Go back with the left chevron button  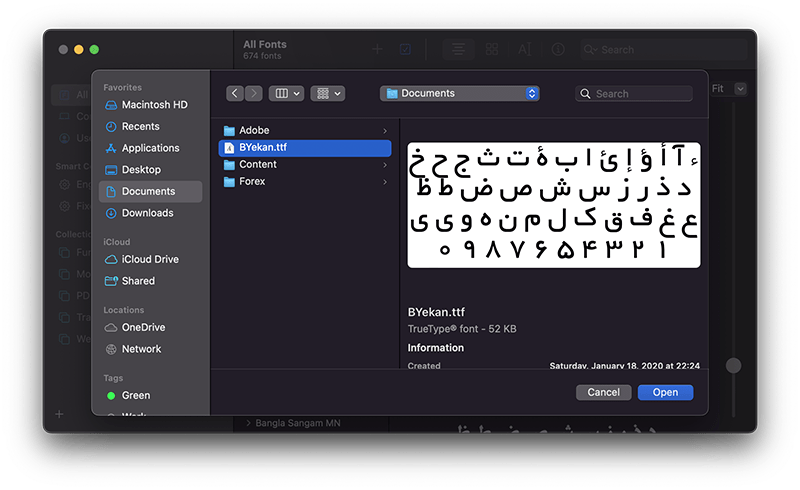tap(235, 93)
